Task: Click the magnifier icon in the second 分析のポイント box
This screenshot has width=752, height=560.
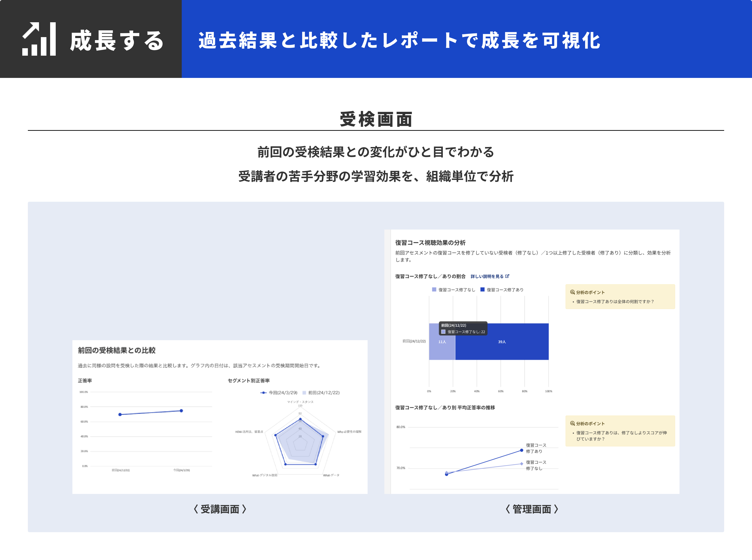Action: tap(573, 423)
